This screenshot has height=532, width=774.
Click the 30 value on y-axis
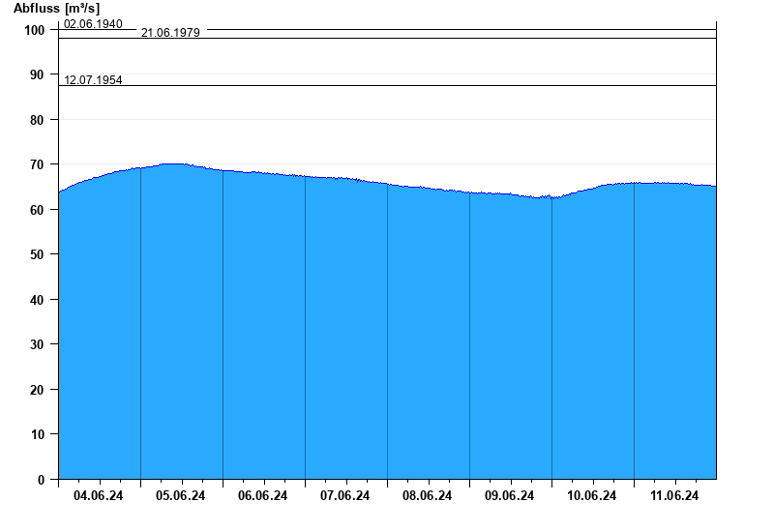point(37,344)
